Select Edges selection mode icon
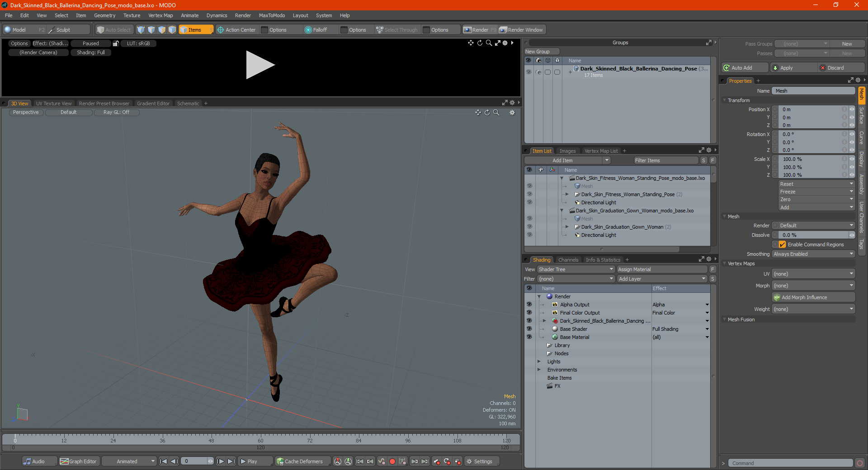868x470 pixels. [151, 30]
